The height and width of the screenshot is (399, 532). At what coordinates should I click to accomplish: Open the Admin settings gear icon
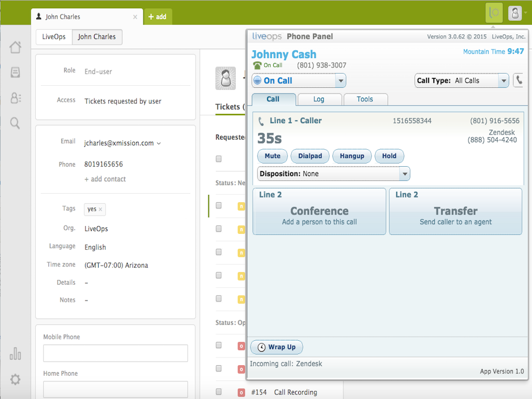15,379
